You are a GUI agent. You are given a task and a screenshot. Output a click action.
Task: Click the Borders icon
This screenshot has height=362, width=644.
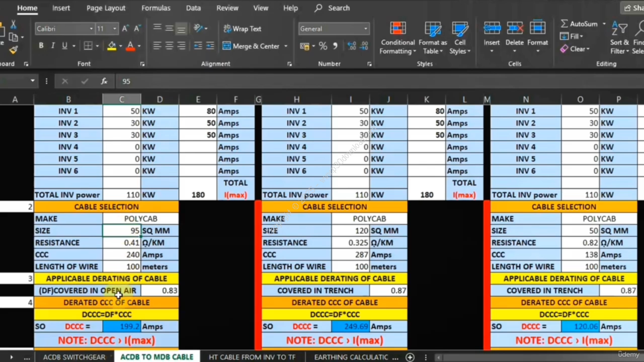pos(88,46)
